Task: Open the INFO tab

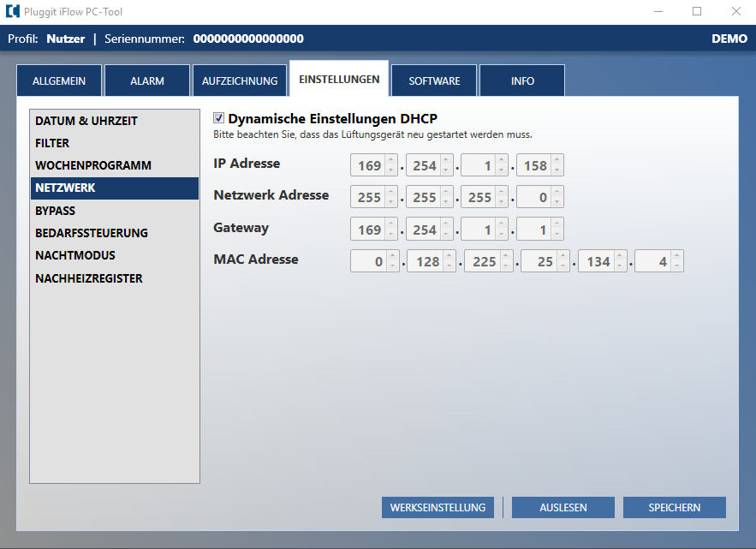Action: (x=522, y=81)
